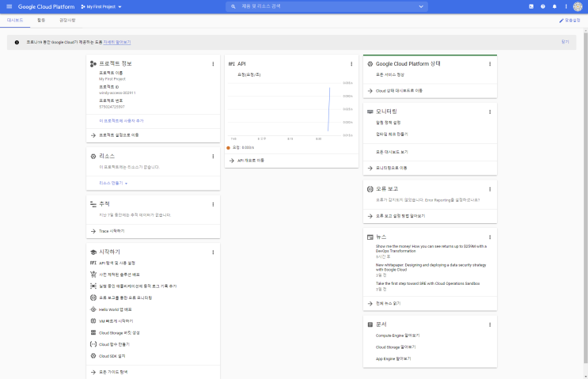This screenshot has height=379, width=588.
Task: Click 이 프로젝트에 사용자 추가 link
Action: coord(121,121)
